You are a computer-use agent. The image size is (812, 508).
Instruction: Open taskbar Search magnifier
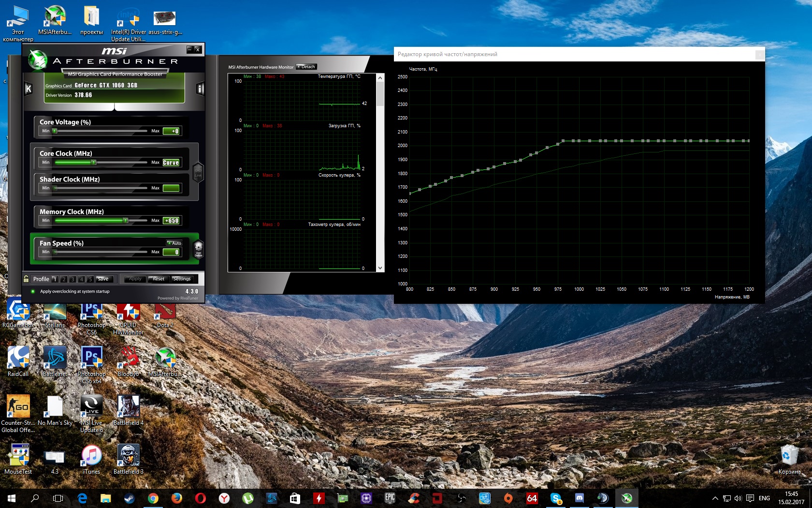[35, 498]
